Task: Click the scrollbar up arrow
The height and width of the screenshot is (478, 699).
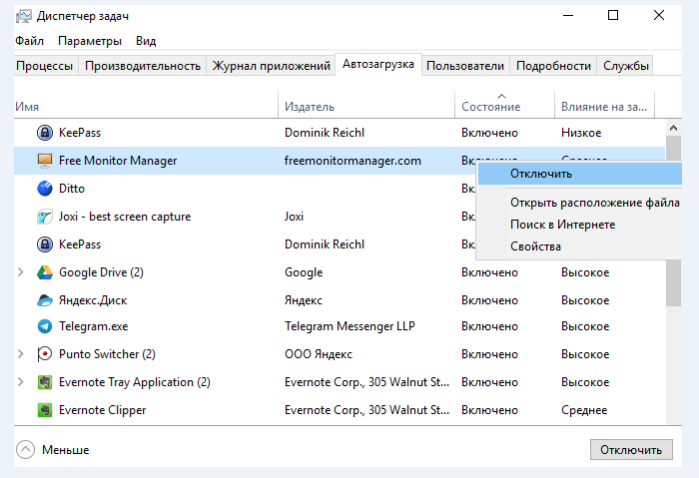Action: [x=674, y=128]
